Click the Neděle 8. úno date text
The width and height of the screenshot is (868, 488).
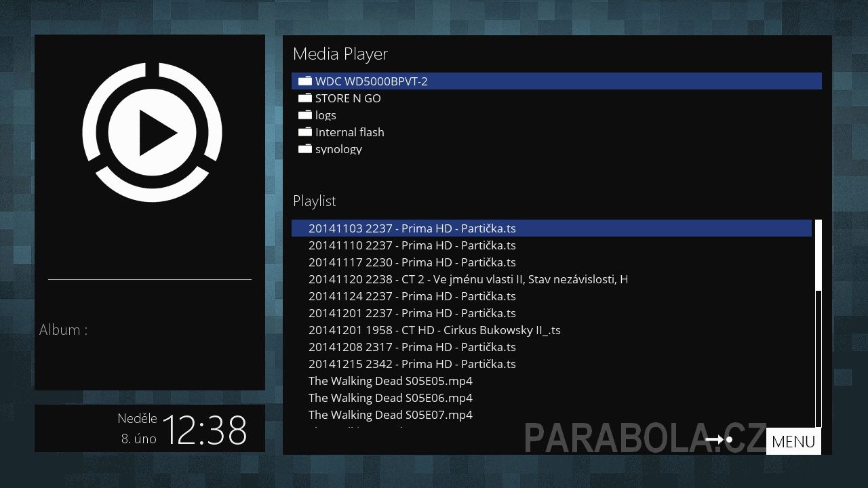tap(137, 428)
